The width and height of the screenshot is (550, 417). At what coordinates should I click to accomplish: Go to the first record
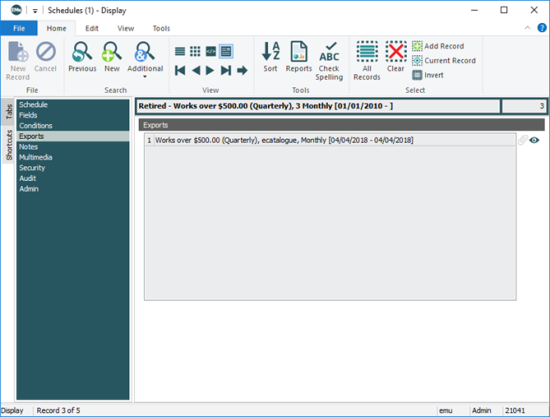pos(180,70)
